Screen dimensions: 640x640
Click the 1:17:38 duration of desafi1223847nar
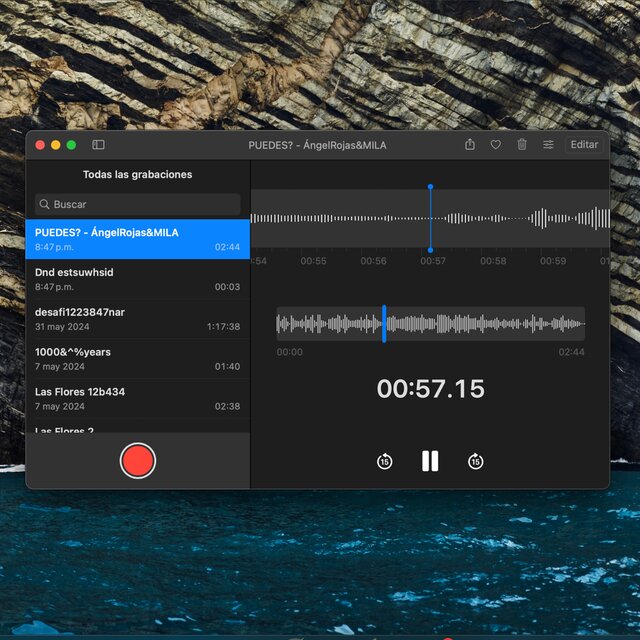coord(224,327)
